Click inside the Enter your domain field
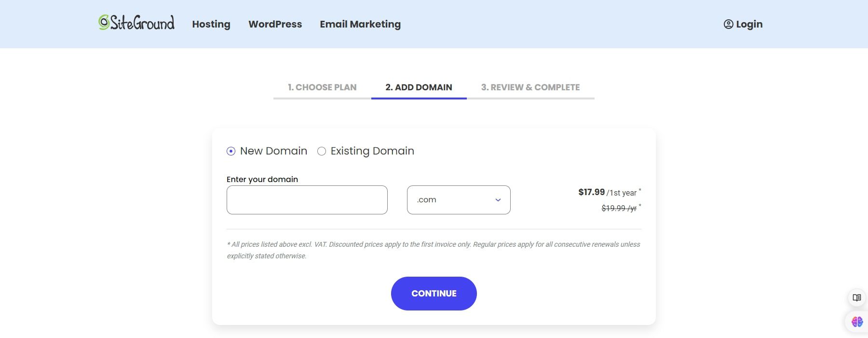The image size is (868, 338). click(307, 199)
